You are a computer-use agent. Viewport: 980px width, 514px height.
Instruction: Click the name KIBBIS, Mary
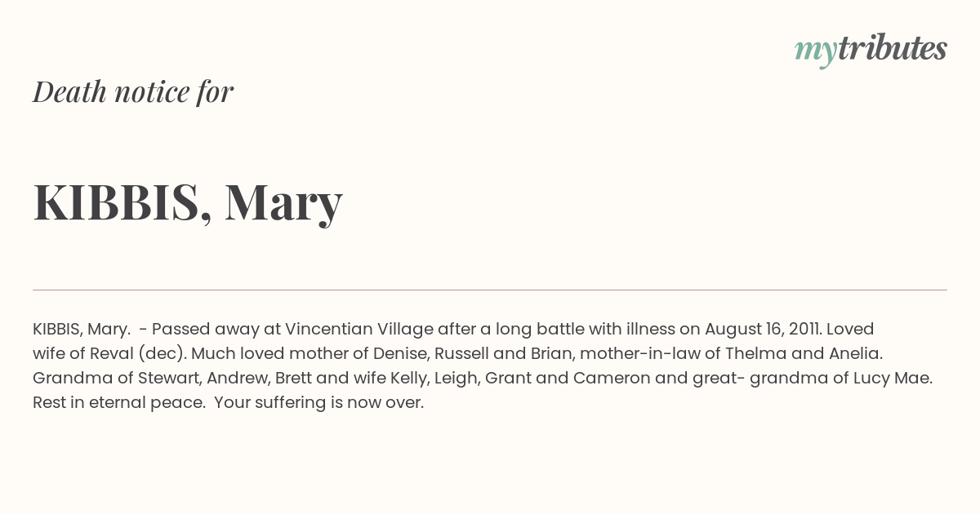(188, 202)
